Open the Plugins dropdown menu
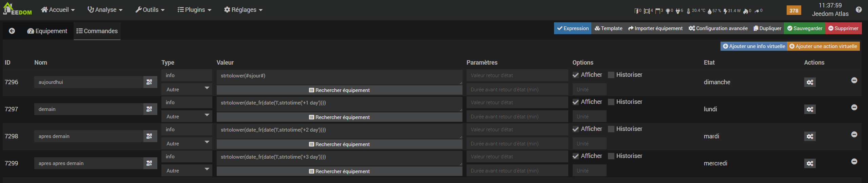This screenshot has width=868, height=183. pyautogui.click(x=194, y=10)
